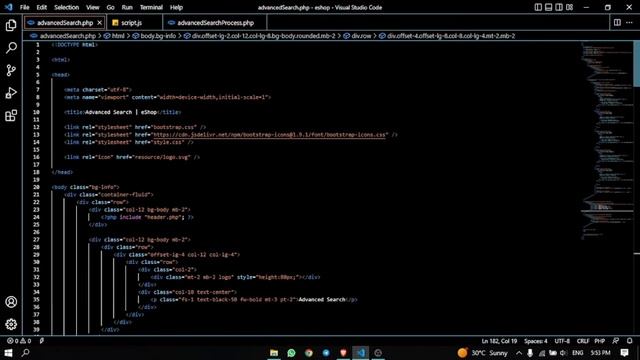Toggle the primary side bar layout icon
This screenshot has width=640, height=360.
pyautogui.click(x=538, y=7)
